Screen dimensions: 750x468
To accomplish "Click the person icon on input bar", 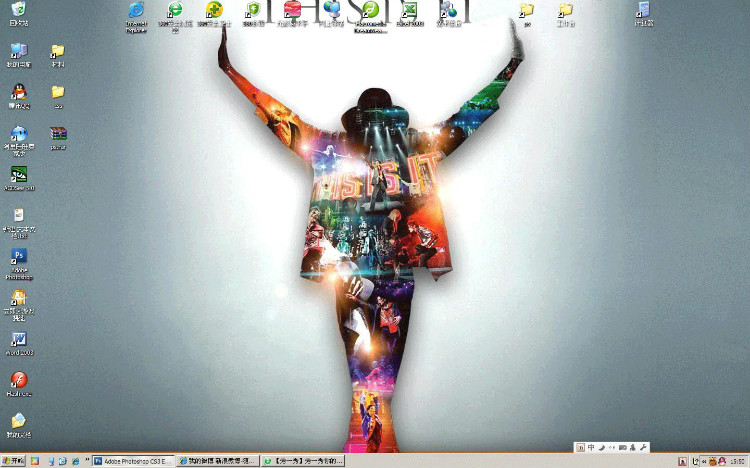I will 632,447.
